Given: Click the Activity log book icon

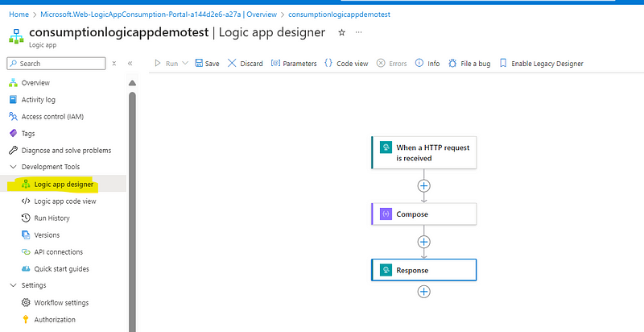Looking at the screenshot, I should (x=13, y=99).
